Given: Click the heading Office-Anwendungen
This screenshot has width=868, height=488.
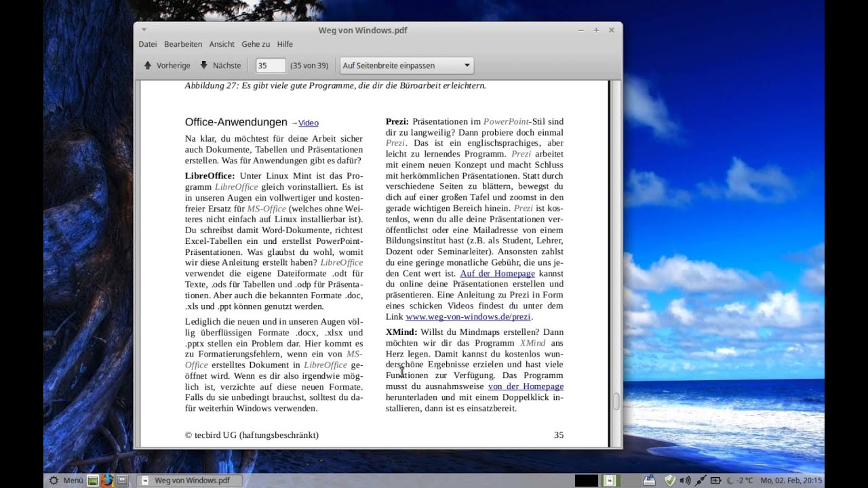Looking at the screenshot, I should coord(236,122).
